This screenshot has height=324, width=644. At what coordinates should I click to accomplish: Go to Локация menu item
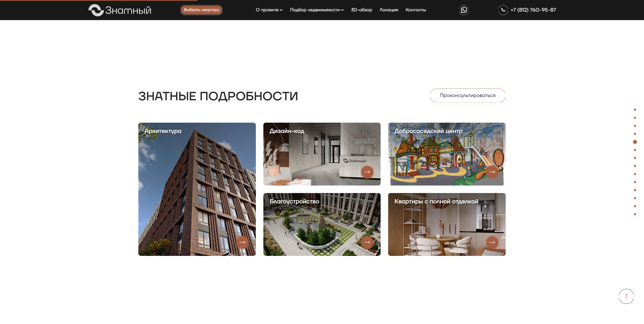pyautogui.click(x=389, y=10)
